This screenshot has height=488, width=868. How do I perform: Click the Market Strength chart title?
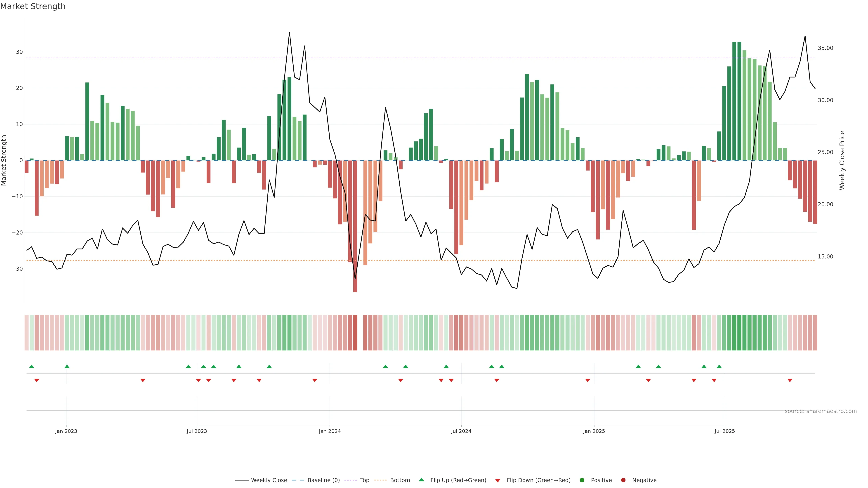click(x=33, y=6)
